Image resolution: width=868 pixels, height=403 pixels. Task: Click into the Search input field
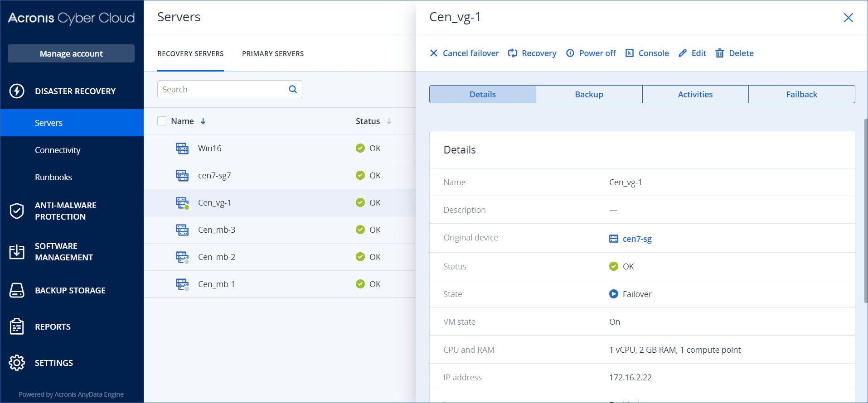click(222, 89)
